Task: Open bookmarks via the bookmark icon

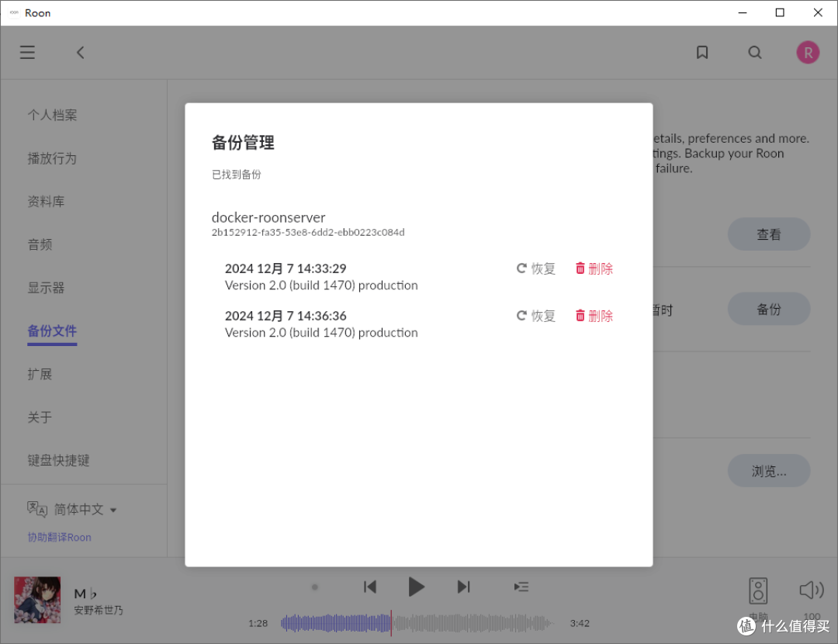Action: click(702, 52)
